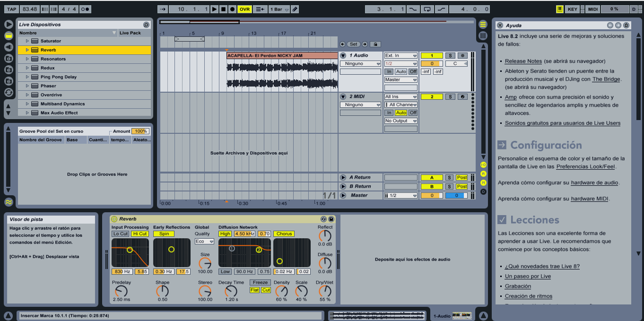
Task: Select File Browser 1 in the left sidebar
Action: [x=8, y=57]
